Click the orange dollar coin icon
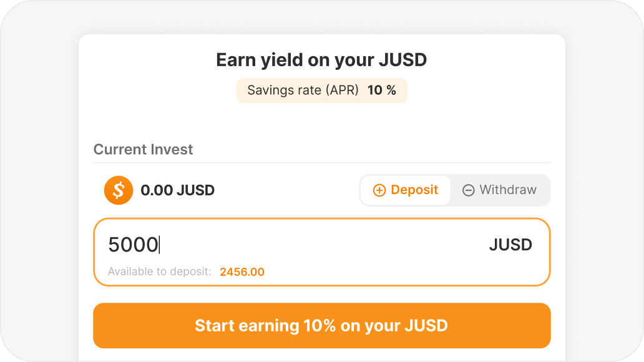Image resolution: width=644 pixels, height=362 pixels. point(119,190)
